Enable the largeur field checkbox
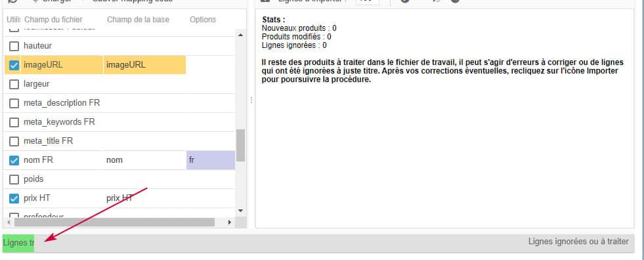644x260 pixels. (x=14, y=84)
